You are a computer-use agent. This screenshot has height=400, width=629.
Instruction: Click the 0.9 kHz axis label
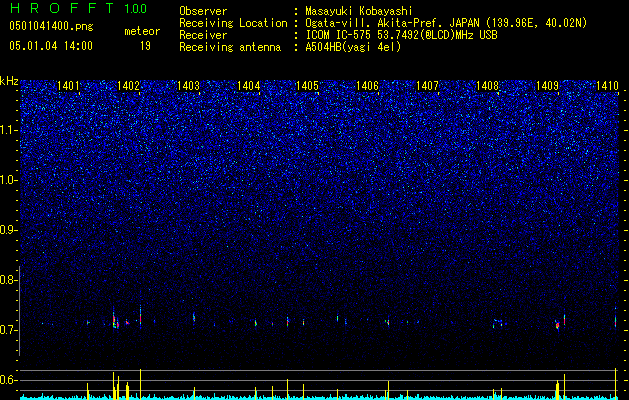(8, 230)
